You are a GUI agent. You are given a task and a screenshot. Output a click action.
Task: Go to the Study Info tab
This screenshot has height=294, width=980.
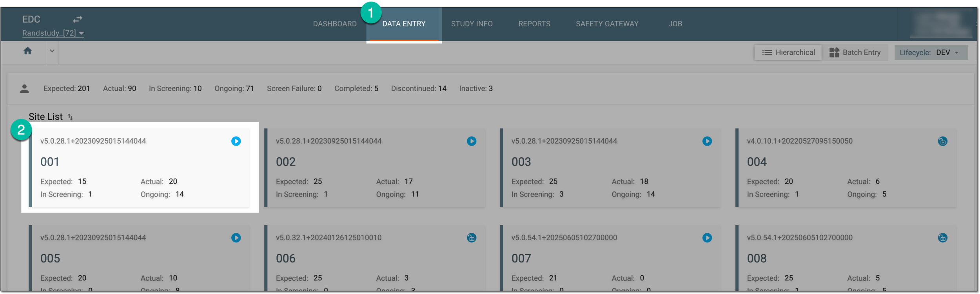(x=472, y=24)
